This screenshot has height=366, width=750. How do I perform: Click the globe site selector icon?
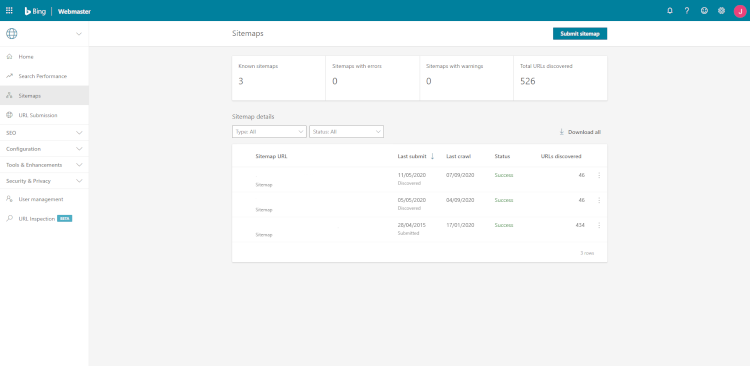pyautogui.click(x=11, y=33)
